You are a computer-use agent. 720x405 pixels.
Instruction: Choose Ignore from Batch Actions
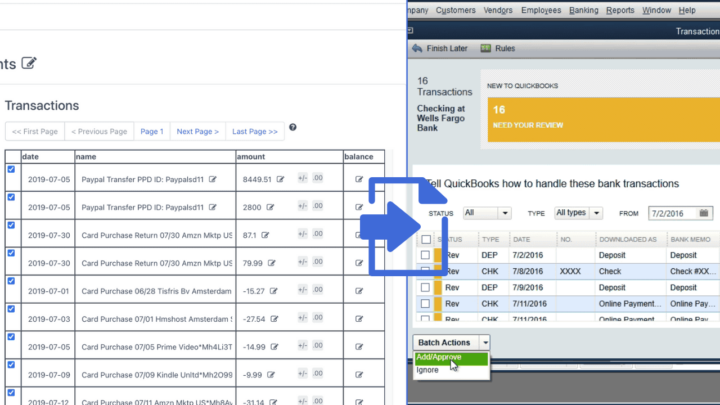428,370
